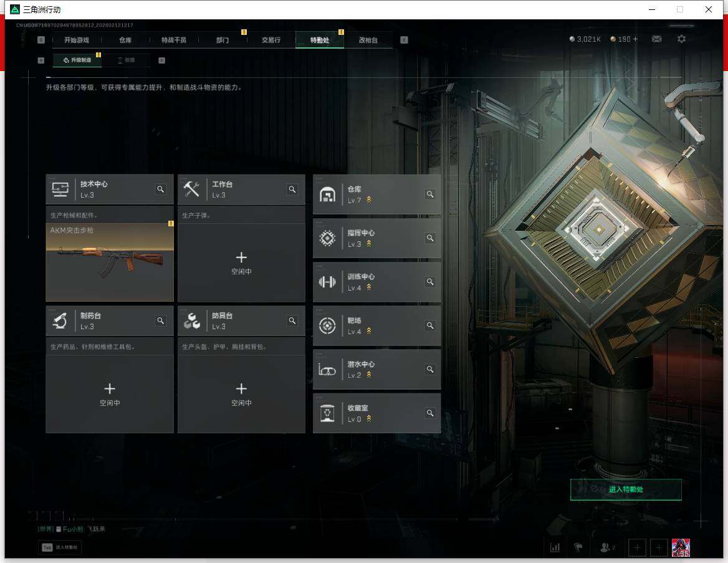Click the 工作台 hammer and wrench icon
Image resolution: width=728 pixels, height=563 pixels.
(191, 189)
